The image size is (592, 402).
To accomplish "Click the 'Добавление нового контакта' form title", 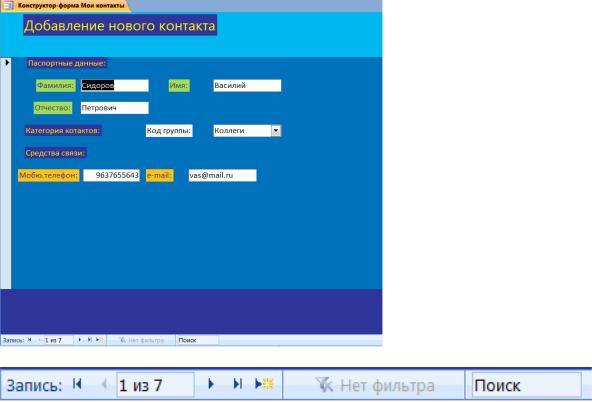I will click(120, 25).
